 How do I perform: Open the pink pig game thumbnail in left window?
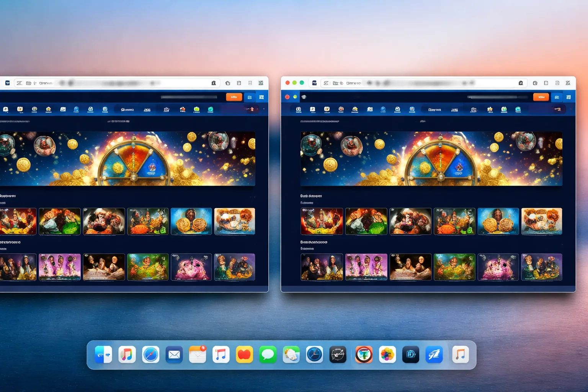[191, 267]
